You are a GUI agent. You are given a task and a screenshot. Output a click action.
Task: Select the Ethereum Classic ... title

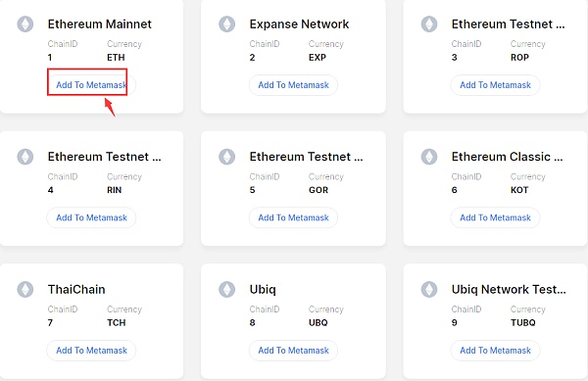(x=507, y=157)
